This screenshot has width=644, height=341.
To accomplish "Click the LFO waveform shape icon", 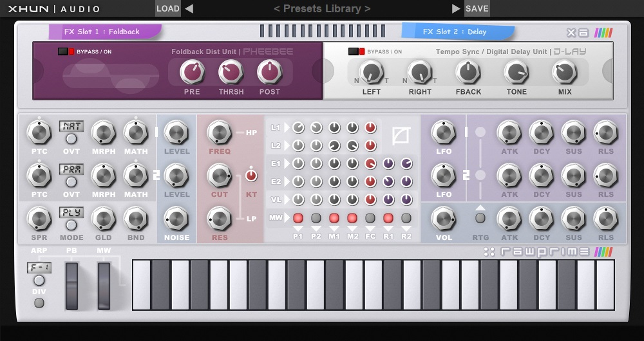I will pyautogui.click(x=401, y=135).
